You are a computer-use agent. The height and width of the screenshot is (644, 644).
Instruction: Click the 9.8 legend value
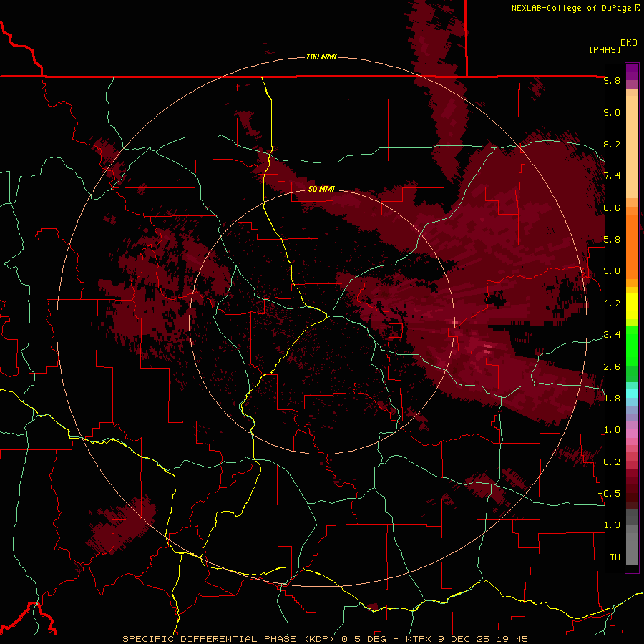[612, 81]
